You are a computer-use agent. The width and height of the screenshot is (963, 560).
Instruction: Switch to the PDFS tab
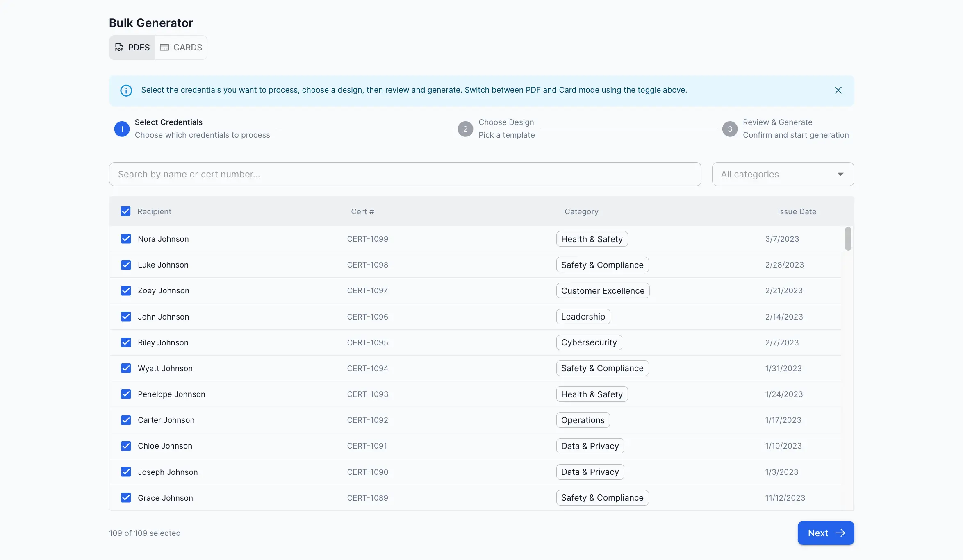132,47
